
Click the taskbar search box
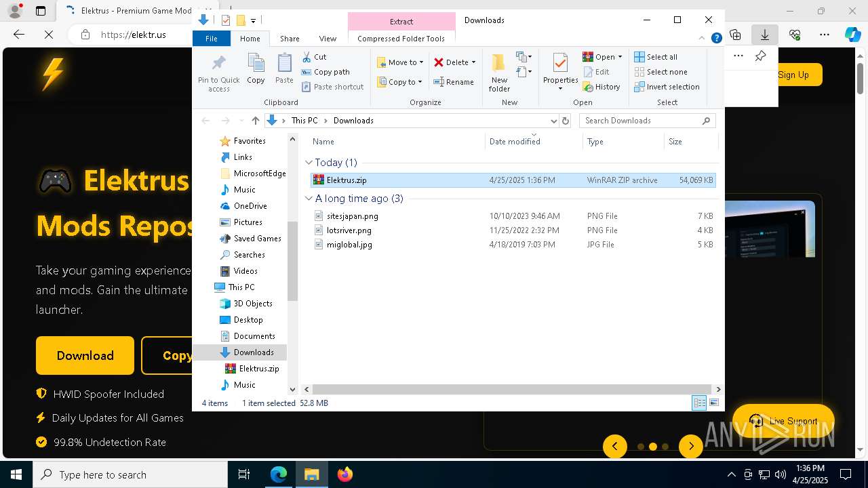tap(130, 474)
